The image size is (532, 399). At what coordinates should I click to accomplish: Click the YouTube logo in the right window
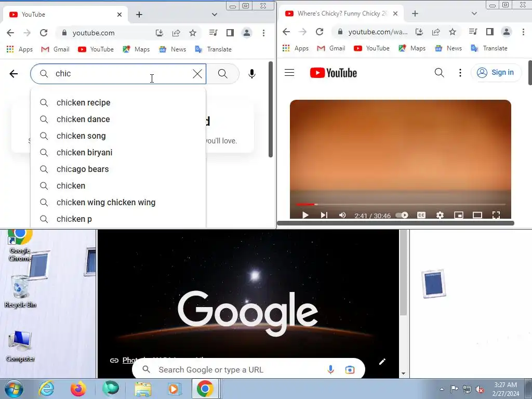point(333,73)
